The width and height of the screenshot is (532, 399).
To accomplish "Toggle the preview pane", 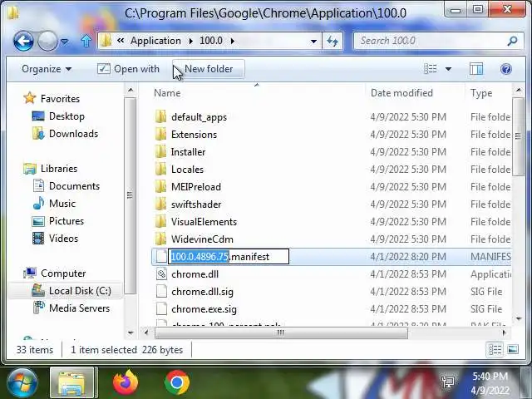I will coord(476,69).
